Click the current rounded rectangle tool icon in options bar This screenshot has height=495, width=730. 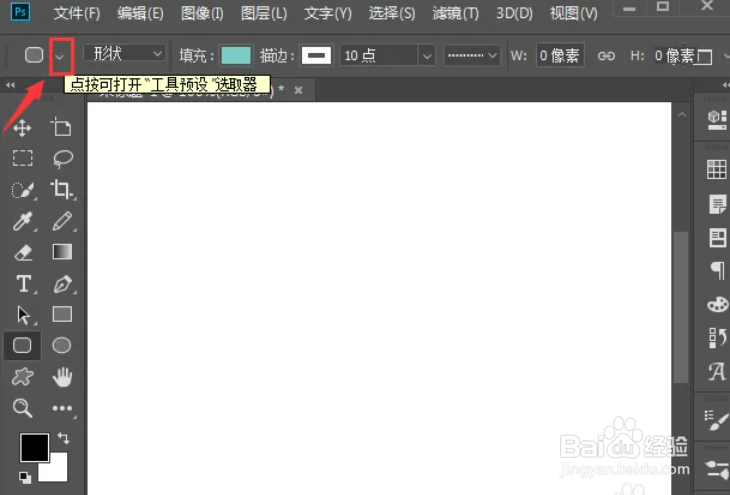pyautogui.click(x=34, y=55)
